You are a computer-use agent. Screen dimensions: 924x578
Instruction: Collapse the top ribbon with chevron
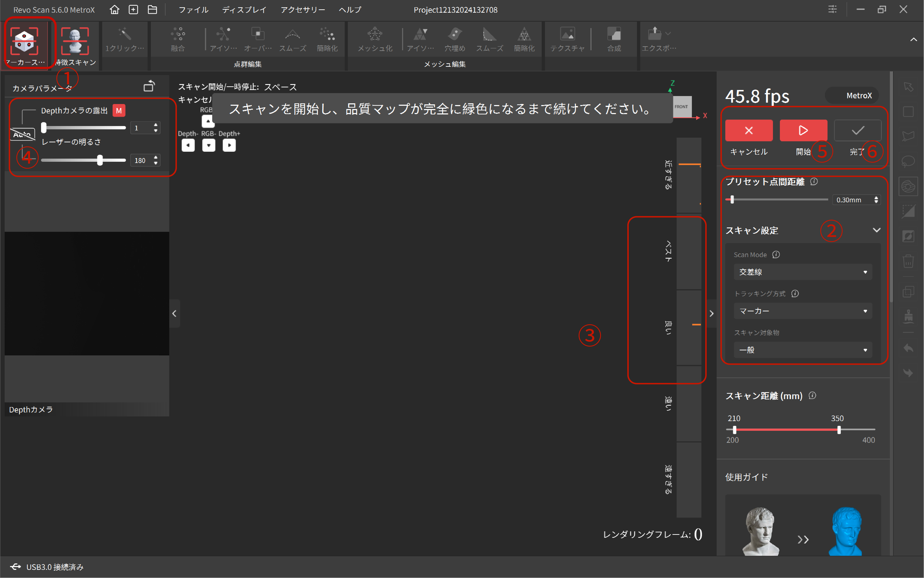[x=913, y=39]
